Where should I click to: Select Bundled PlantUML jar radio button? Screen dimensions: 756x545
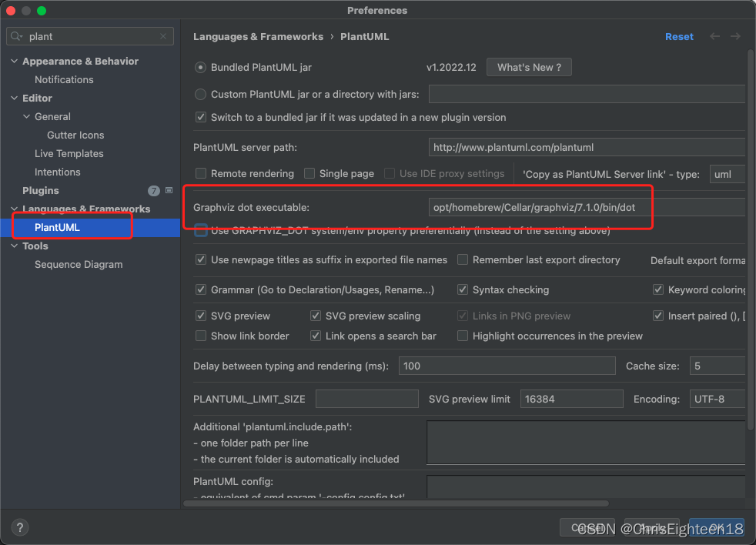pyautogui.click(x=201, y=68)
